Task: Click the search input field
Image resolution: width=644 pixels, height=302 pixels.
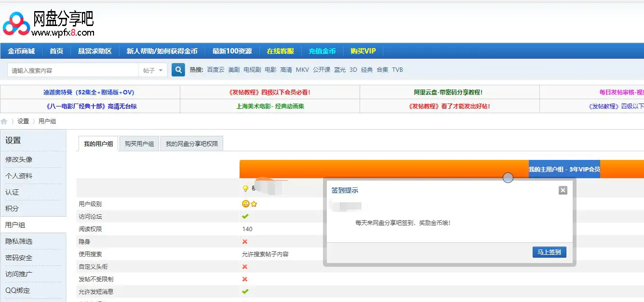Action: tap(73, 70)
